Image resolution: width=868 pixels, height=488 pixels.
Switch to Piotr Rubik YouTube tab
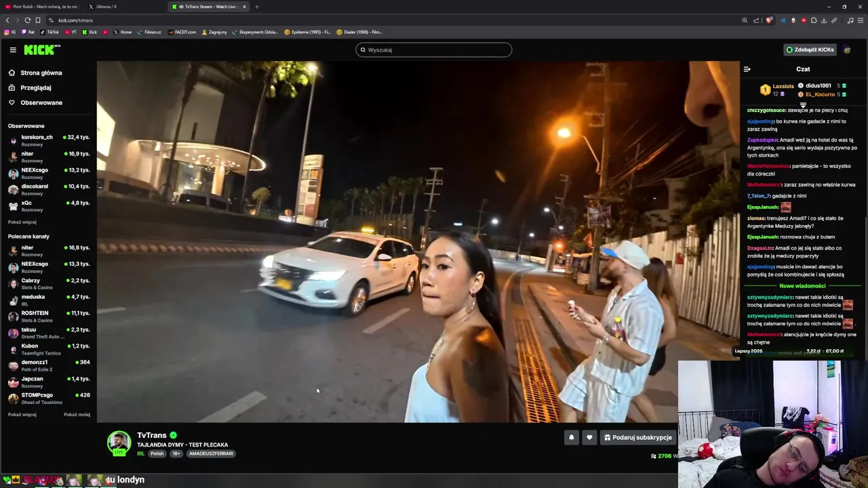point(41,7)
